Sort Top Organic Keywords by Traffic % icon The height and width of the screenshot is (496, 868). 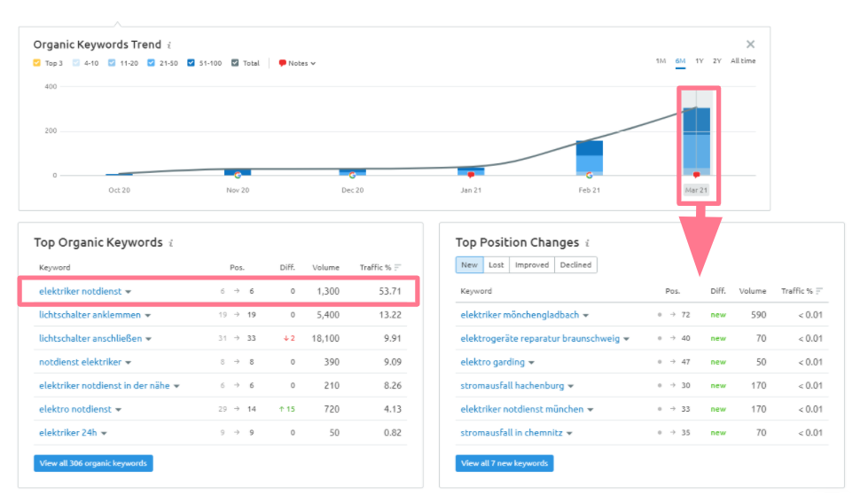[x=397, y=268]
